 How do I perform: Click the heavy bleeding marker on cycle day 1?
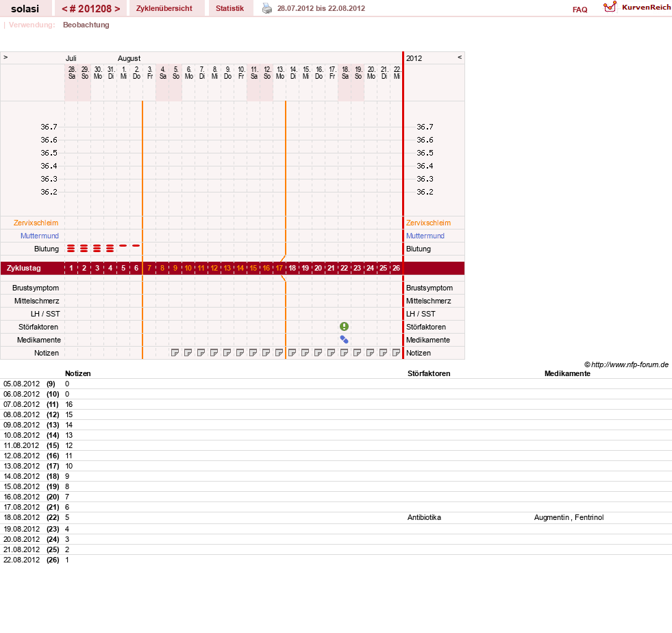point(71,248)
